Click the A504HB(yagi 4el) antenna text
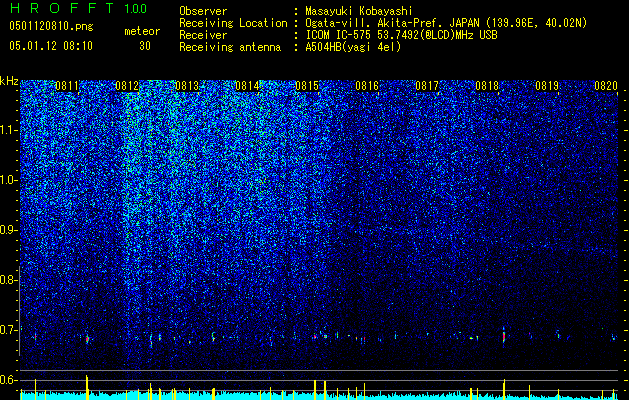 click(x=353, y=47)
